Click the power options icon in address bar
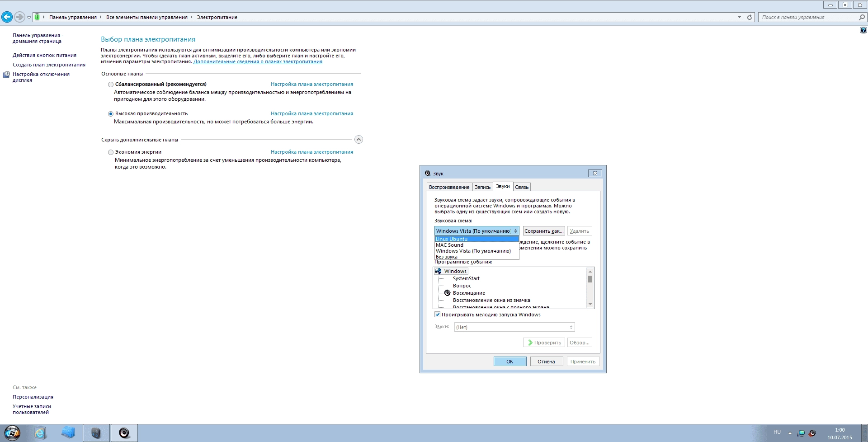The image size is (868, 442). coord(37,17)
